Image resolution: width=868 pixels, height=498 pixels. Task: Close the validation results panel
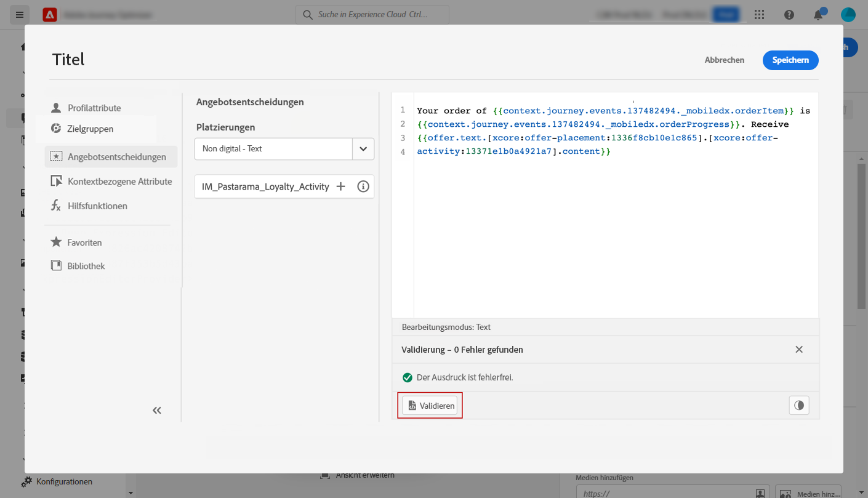pos(799,350)
